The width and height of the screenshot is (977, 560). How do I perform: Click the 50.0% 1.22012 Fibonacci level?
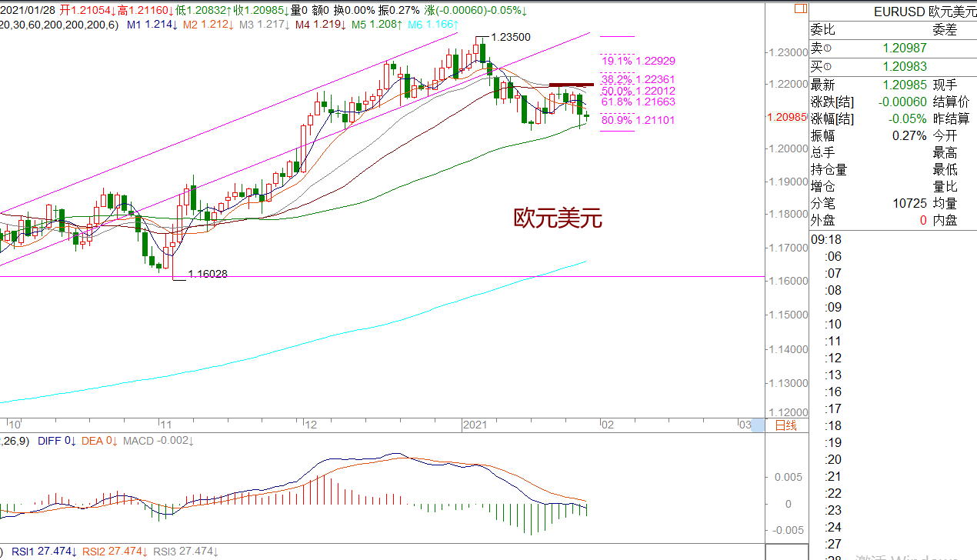639,91
